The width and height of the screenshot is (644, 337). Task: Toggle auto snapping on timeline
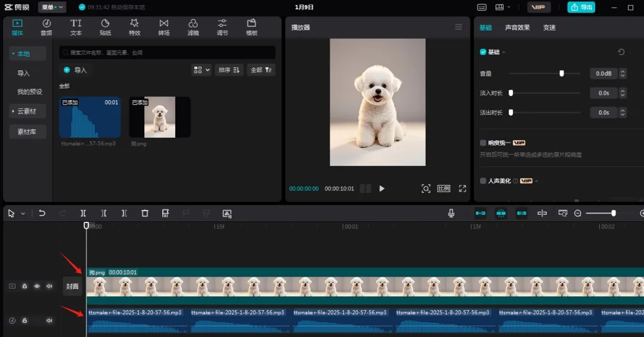tap(501, 213)
